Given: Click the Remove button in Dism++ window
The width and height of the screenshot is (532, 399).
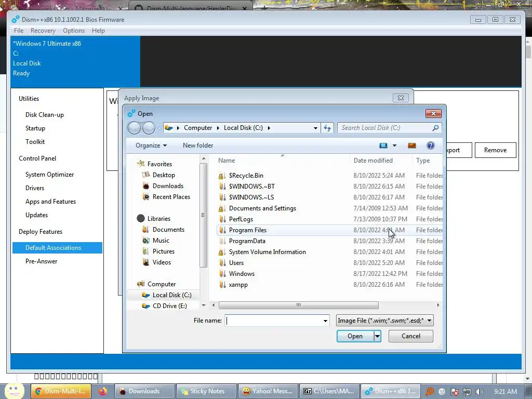Looking at the screenshot, I should point(495,150).
